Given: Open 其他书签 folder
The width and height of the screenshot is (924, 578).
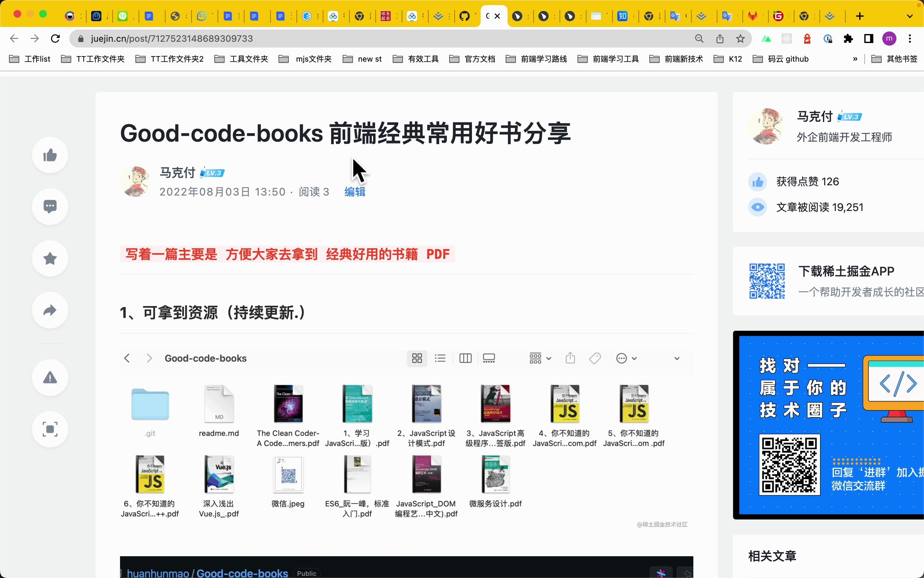Looking at the screenshot, I should [x=894, y=59].
